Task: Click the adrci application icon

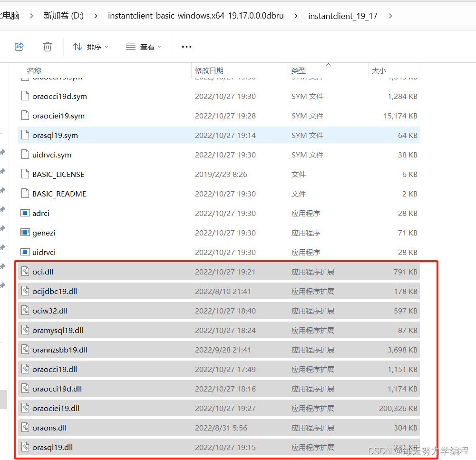Action: click(25, 213)
